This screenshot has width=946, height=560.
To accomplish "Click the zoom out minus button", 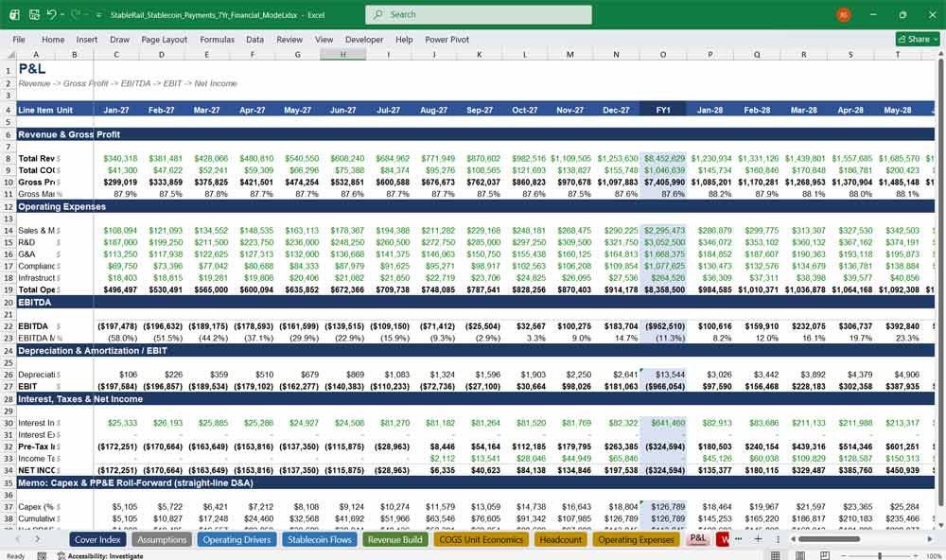I will point(843,555).
